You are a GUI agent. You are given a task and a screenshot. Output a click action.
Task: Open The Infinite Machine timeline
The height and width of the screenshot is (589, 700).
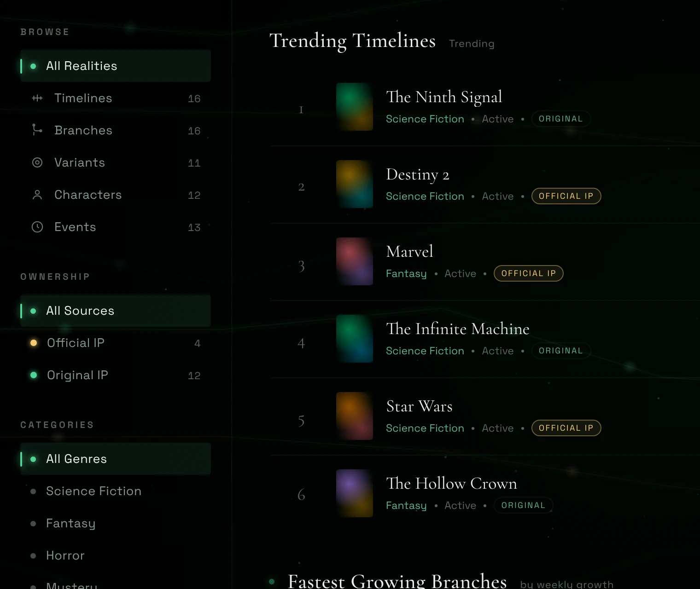pos(458,329)
